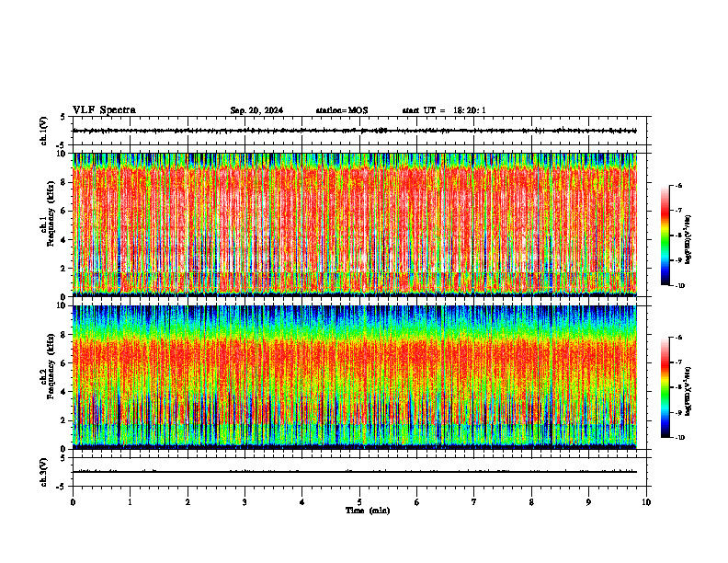Click the ch.1 spectrogram colorbar gradient
The width and height of the screenshot is (728, 563).
[665, 236]
